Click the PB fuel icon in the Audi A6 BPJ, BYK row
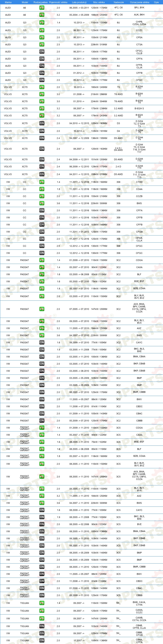Viewport: 163px width, 644px height. point(42,8)
